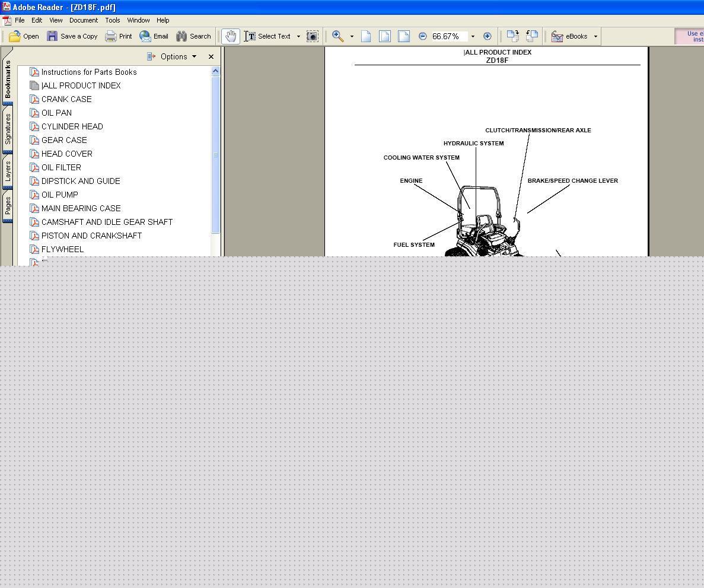Image resolution: width=704 pixels, height=588 pixels.
Task: Open ALL PRODUCT INDEX bookmark
Action: 75,85
